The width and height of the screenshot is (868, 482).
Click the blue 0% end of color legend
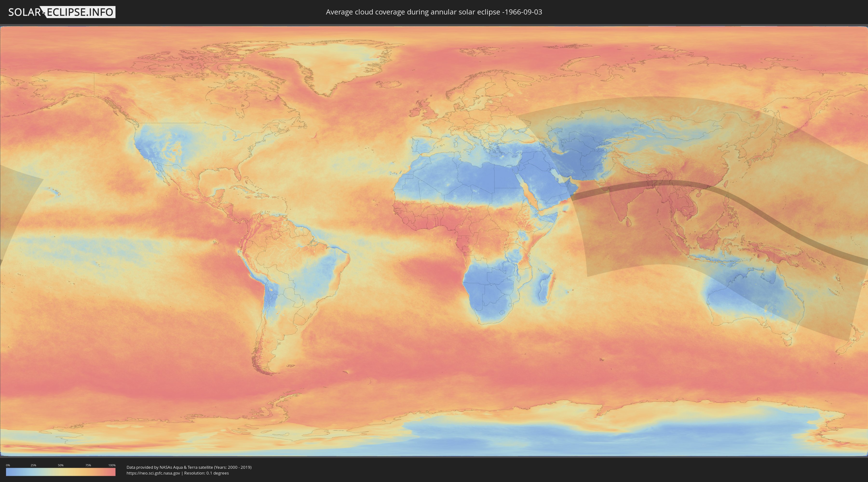point(8,472)
